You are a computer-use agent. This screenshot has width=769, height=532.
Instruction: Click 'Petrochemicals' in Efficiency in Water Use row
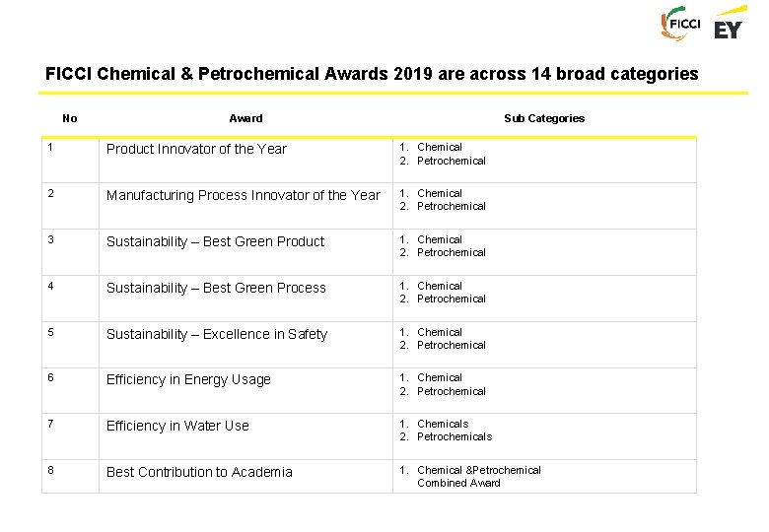(x=454, y=436)
